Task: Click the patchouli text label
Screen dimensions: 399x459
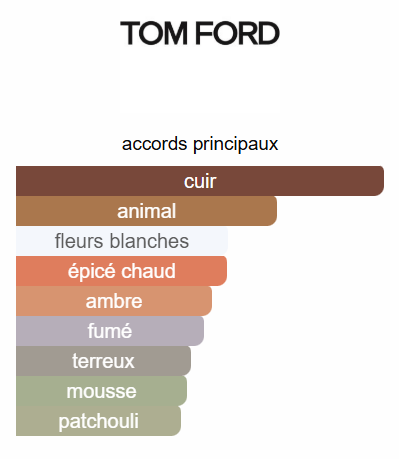Action: [98, 422]
